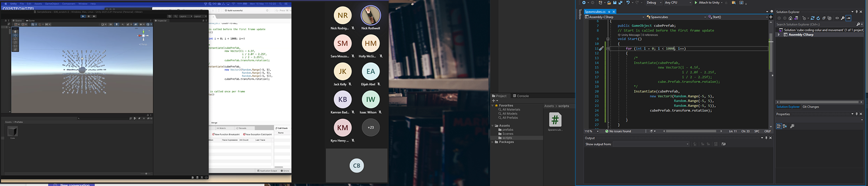
Task: Open the Assets menu in the macOS menu bar
Action: 38,4
